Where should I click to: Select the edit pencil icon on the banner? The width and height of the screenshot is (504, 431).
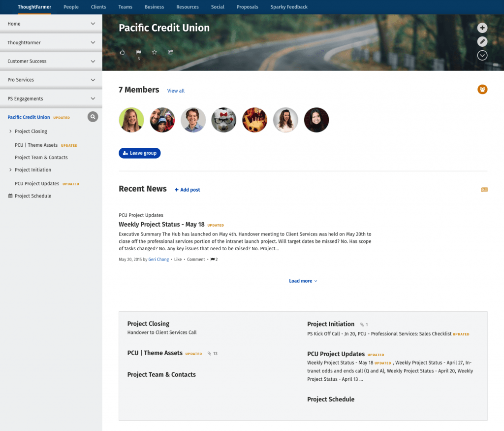coord(482,41)
